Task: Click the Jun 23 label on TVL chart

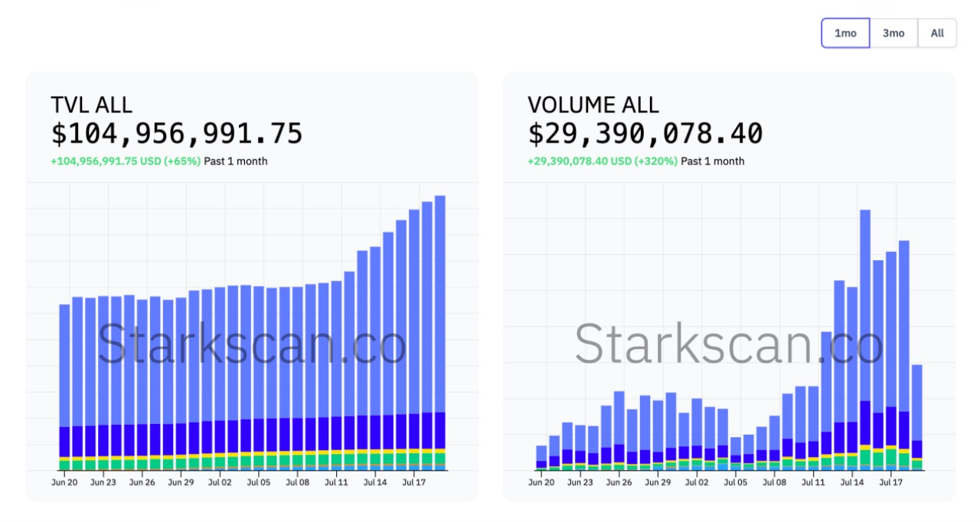Action: [x=103, y=483]
